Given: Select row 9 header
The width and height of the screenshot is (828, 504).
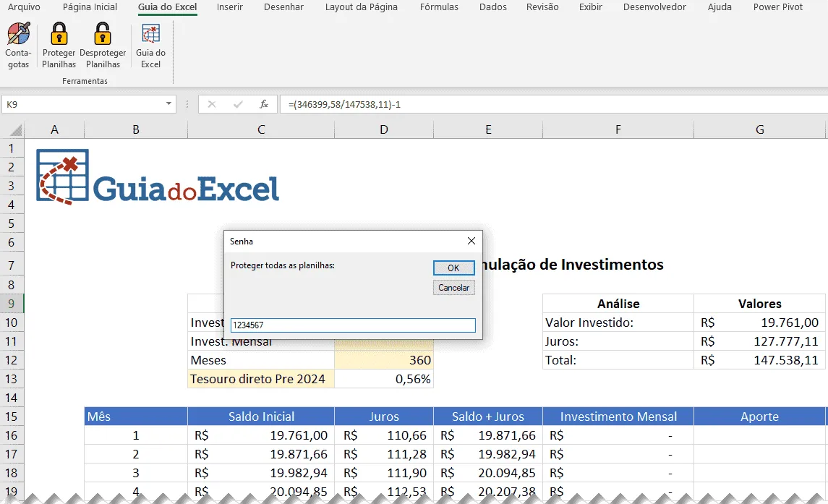Looking at the screenshot, I should pos(11,304).
